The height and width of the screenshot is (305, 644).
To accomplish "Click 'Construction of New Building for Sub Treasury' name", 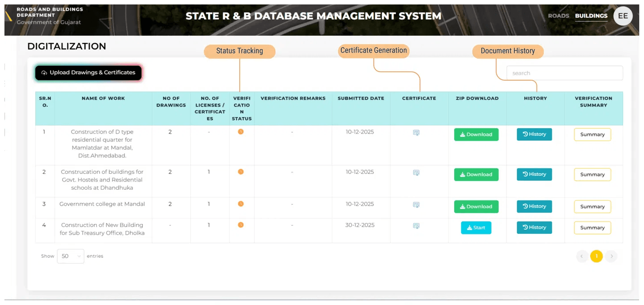I will [x=102, y=229].
